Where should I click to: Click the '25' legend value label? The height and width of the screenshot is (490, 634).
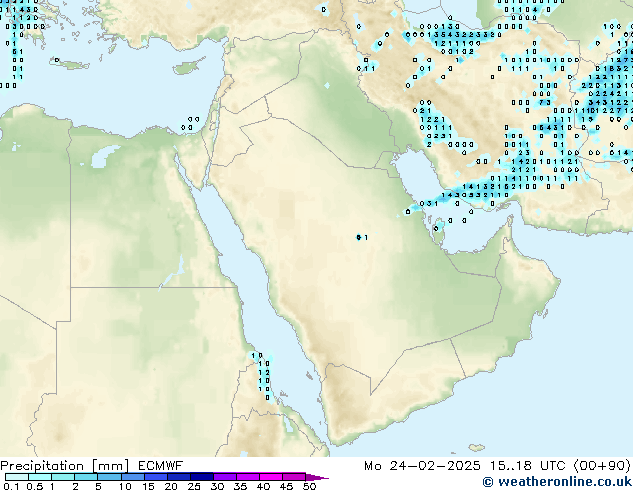pyautogui.click(x=194, y=486)
